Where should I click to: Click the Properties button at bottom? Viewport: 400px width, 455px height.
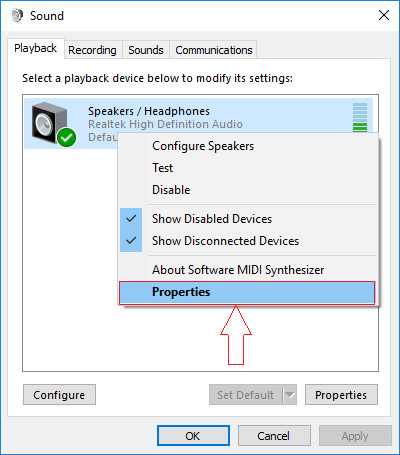coord(341,395)
